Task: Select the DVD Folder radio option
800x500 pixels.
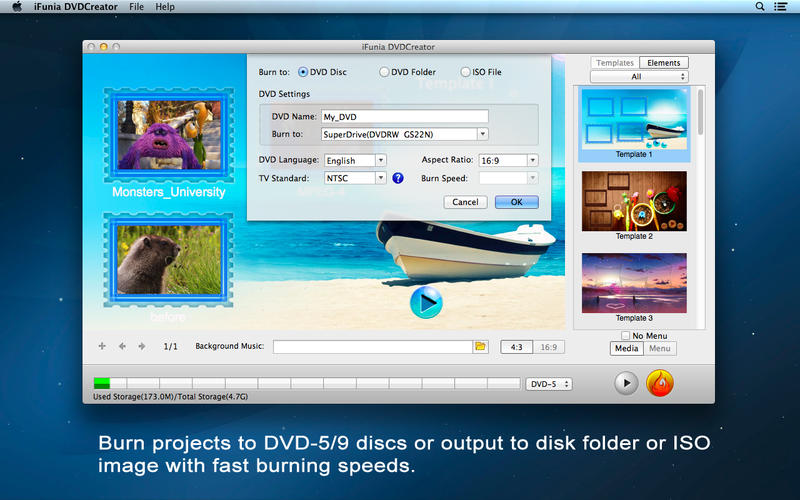Action: click(384, 72)
